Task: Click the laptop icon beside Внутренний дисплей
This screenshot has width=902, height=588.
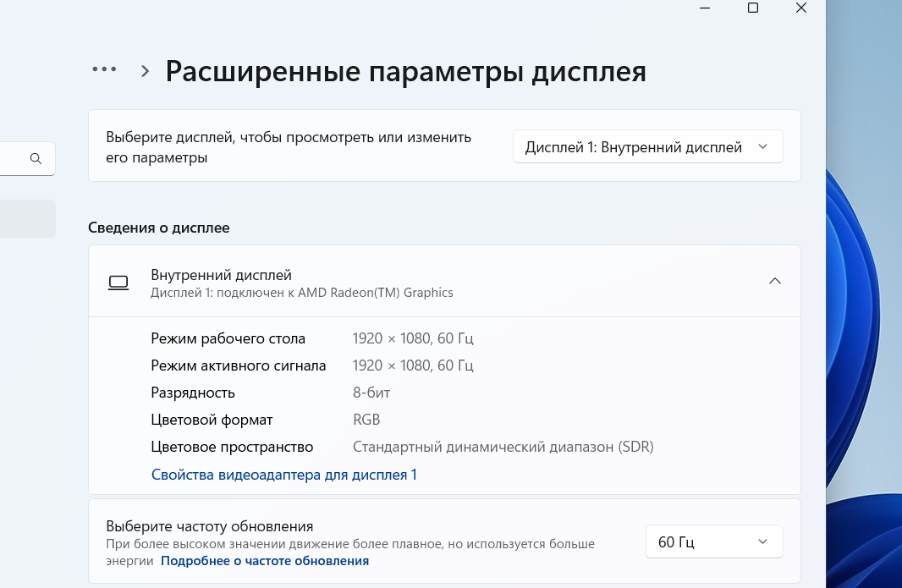Action: [118, 283]
